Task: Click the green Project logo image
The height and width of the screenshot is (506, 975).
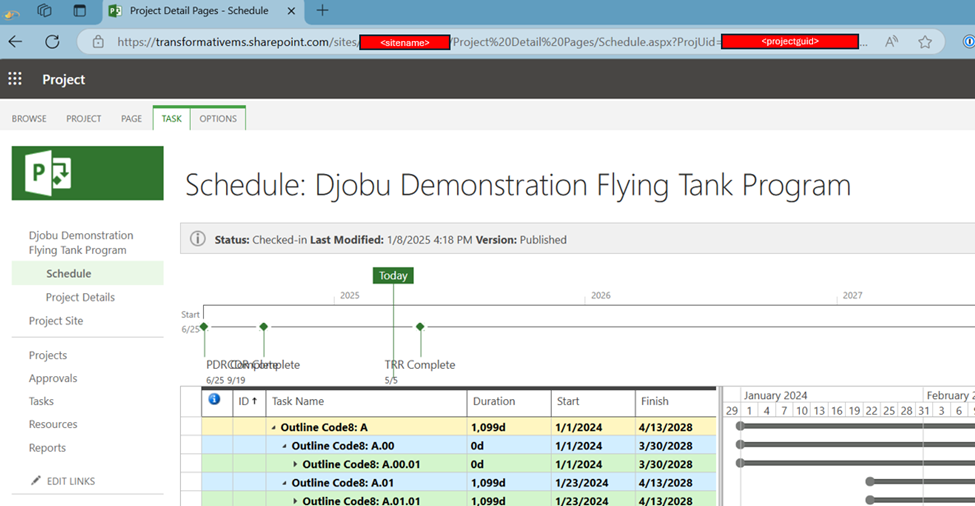Action: [x=88, y=173]
